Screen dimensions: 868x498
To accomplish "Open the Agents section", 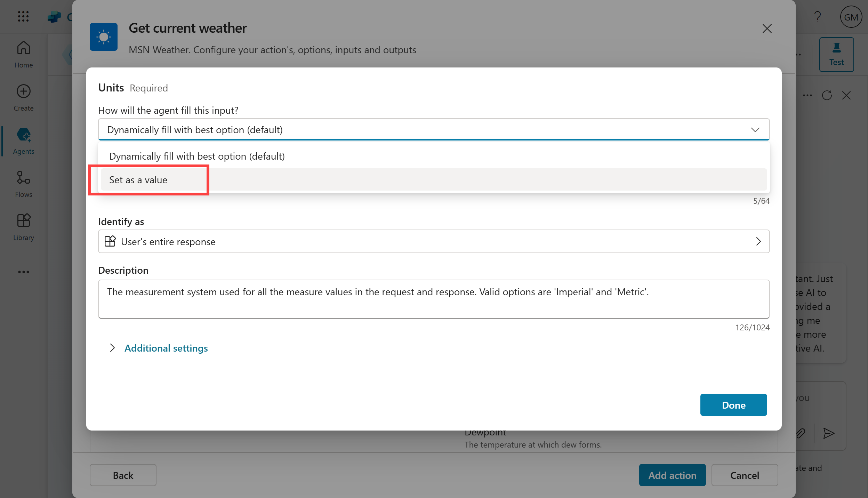I will 23,140.
